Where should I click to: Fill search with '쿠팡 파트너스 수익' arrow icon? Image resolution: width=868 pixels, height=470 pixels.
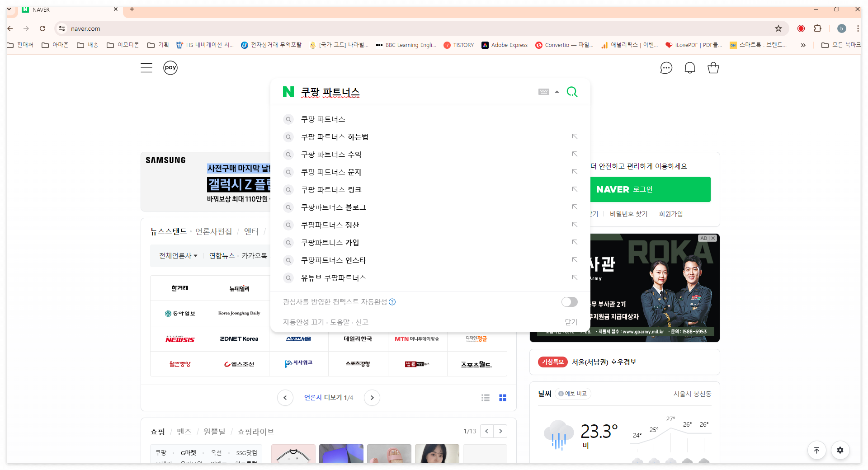tap(575, 154)
